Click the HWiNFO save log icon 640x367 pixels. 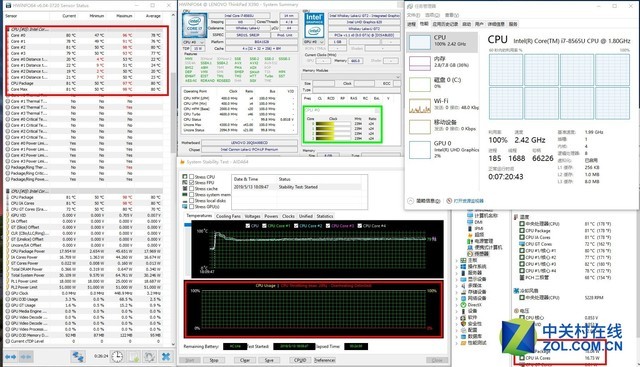[134, 356]
